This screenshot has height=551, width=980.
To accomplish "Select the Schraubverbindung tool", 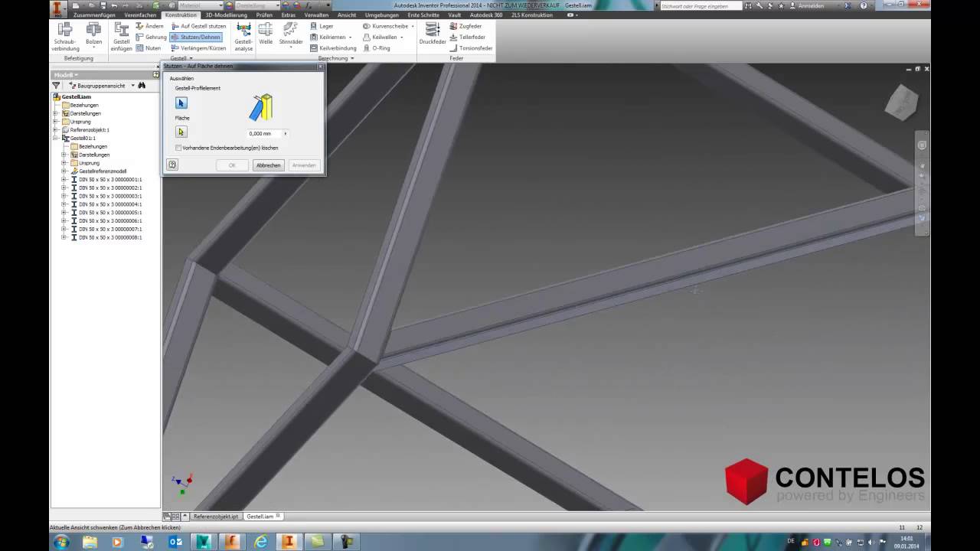I will pyautogui.click(x=65, y=37).
